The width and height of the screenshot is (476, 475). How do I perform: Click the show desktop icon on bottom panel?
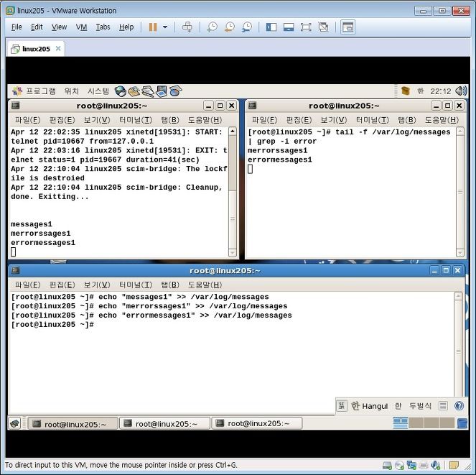[x=14, y=423]
